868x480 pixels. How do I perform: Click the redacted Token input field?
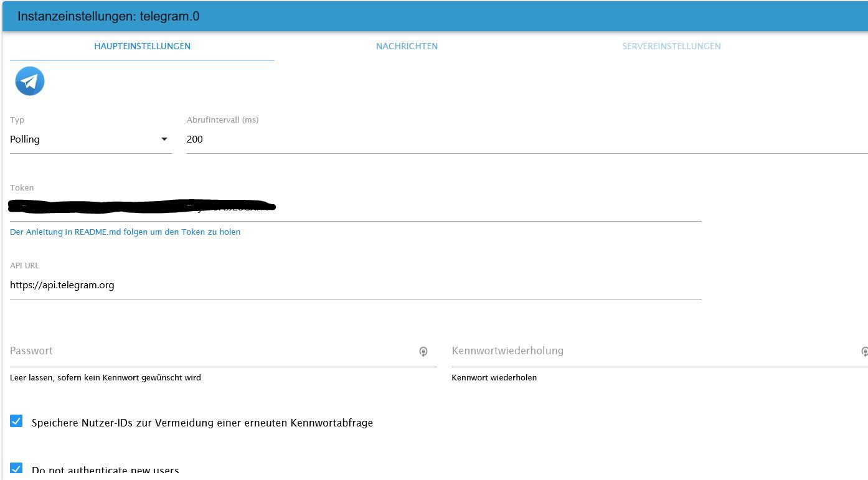(356, 207)
